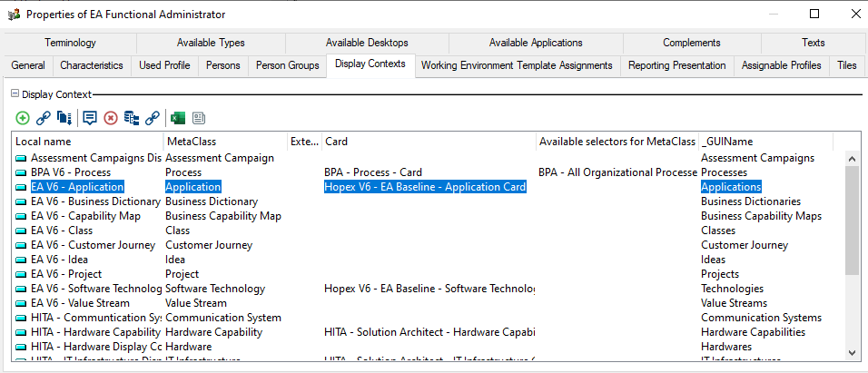Image resolution: width=868 pixels, height=373 pixels.
Task: Switch to the Persons tab
Action: coord(223,65)
